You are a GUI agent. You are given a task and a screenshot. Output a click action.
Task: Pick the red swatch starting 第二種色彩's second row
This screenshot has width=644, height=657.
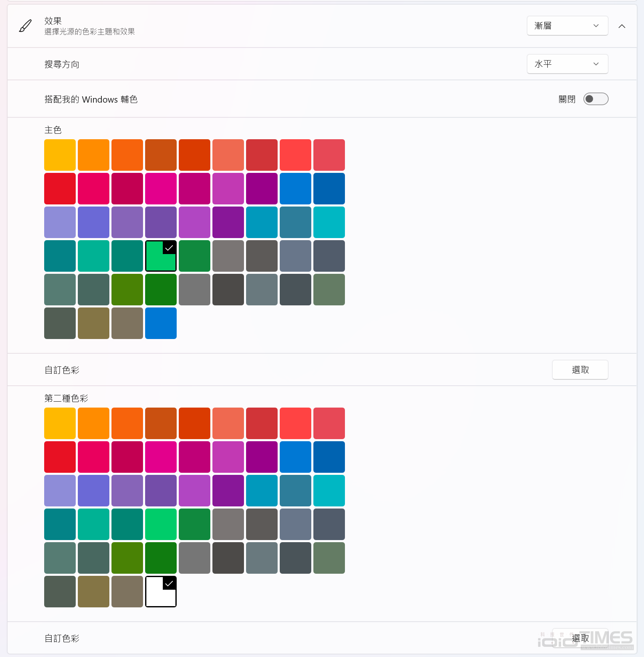[x=60, y=457]
